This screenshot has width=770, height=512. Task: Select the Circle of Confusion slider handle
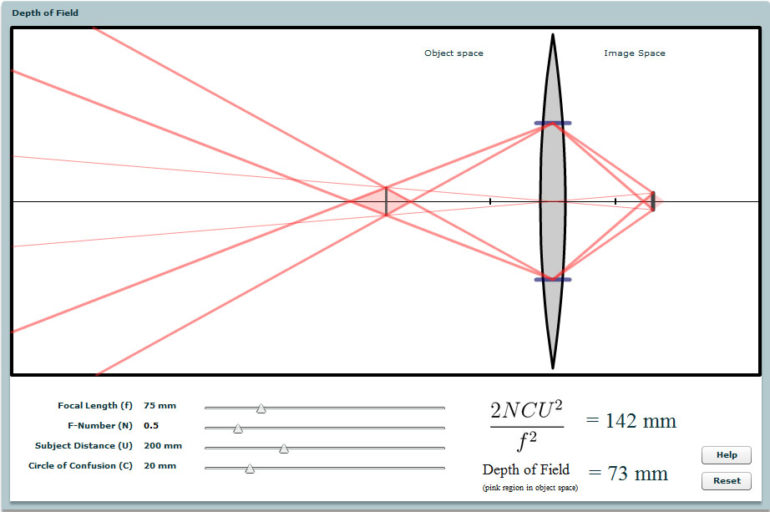point(250,468)
